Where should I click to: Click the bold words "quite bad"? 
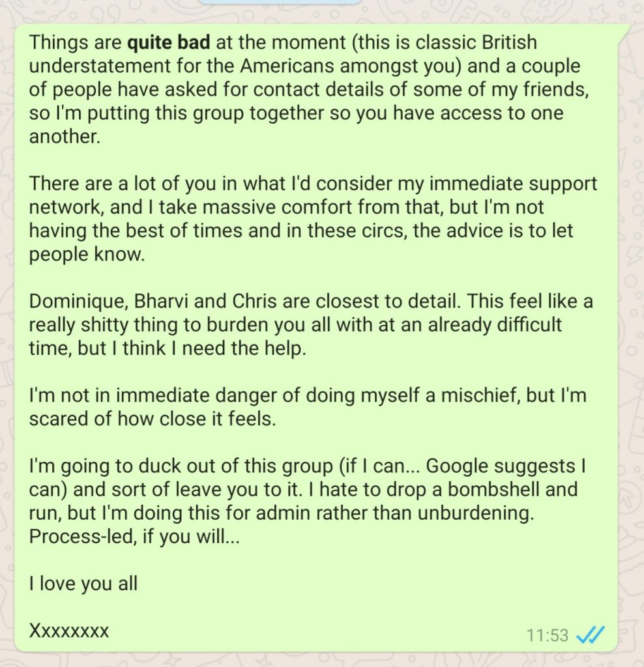point(169,44)
